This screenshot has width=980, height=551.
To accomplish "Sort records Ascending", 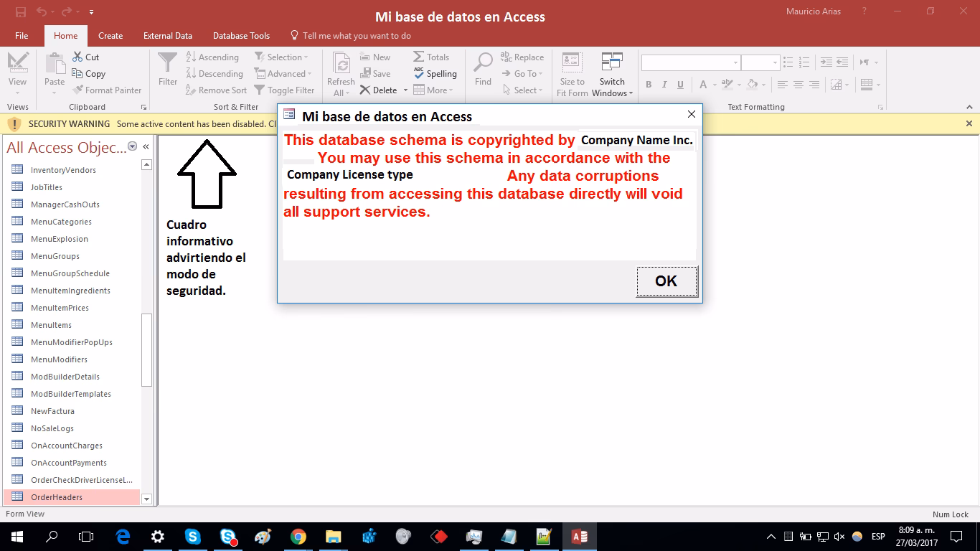I will (212, 57).
